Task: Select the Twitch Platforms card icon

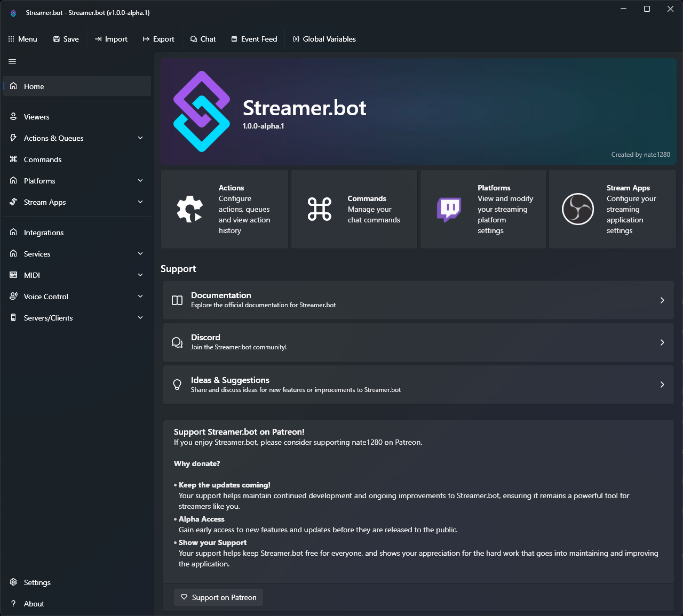Action: (x=449, y=209)
